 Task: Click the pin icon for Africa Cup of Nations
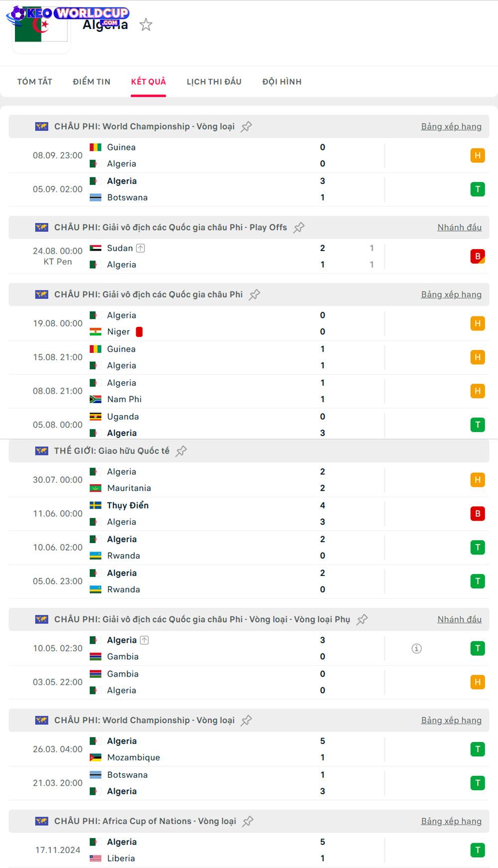click(x=248, y=821)
